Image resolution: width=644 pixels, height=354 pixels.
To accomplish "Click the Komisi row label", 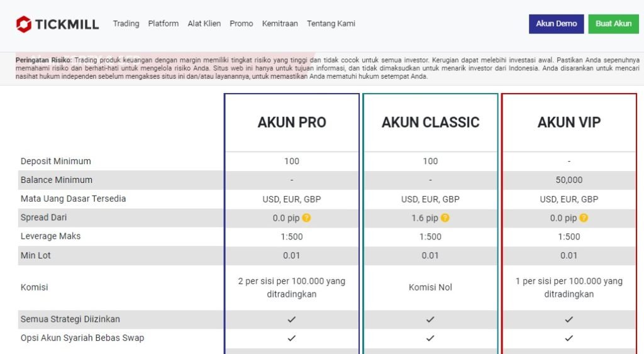I will coord(34,287).
